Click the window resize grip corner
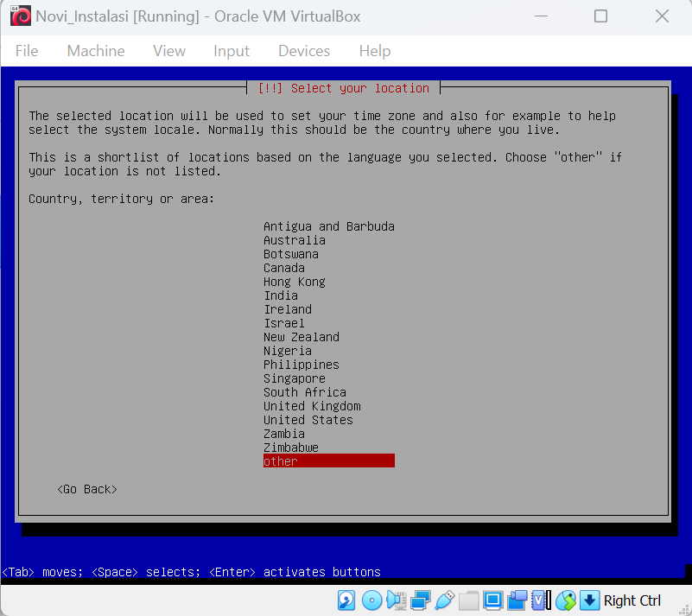Screen dimensions: 692x616 point(683,608)
